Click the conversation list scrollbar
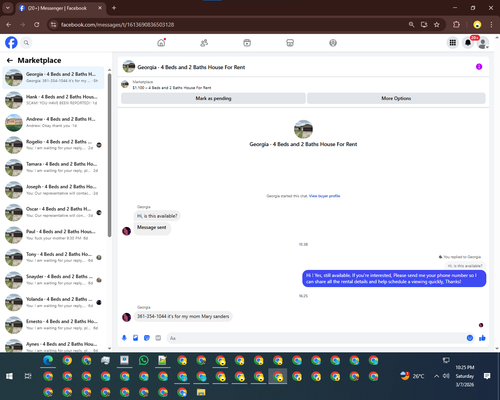Viewport: 500px width, 400px height. [109, 155]
